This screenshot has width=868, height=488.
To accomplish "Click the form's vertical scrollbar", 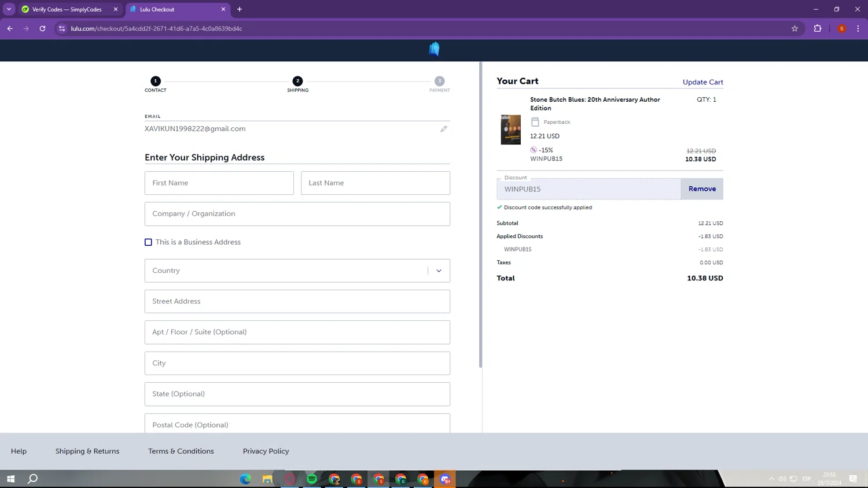I will coord(480,214).
